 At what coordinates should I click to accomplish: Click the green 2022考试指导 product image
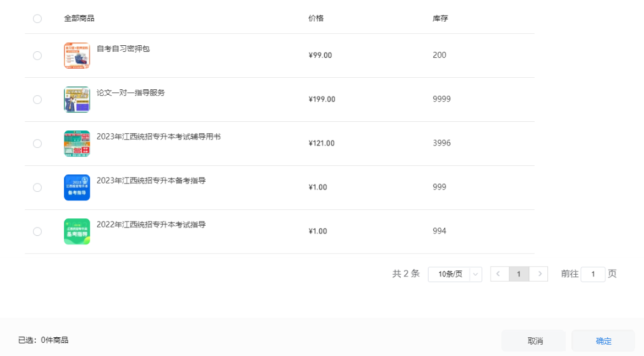pos(77,232)
